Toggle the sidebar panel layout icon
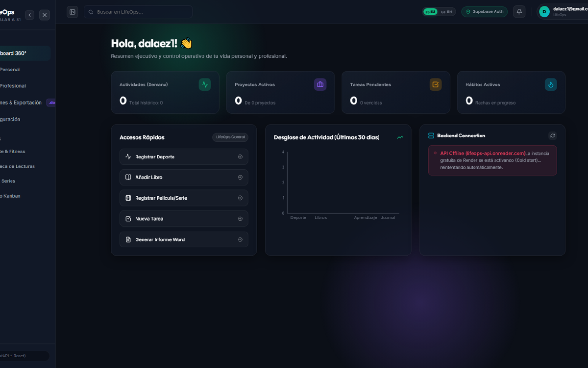 pyautogui.click(x=73, y=12)
